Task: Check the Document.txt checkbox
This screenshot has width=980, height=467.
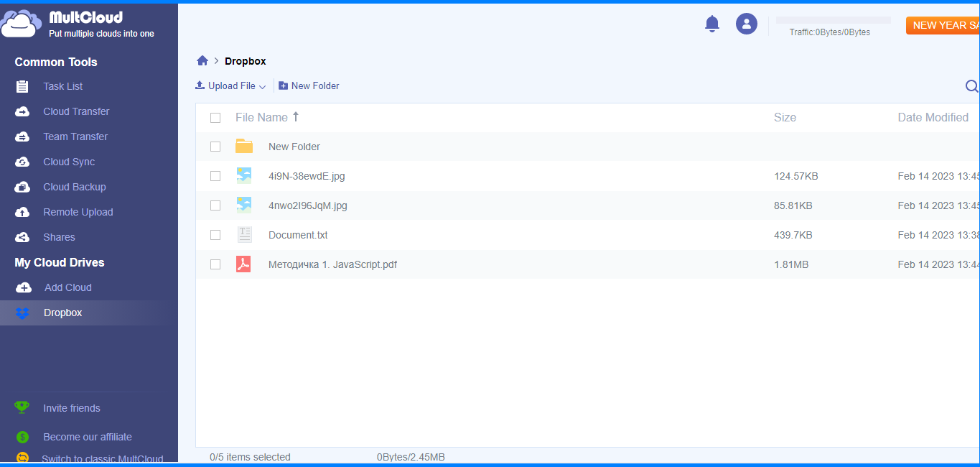Action: [x=215, y=235]
